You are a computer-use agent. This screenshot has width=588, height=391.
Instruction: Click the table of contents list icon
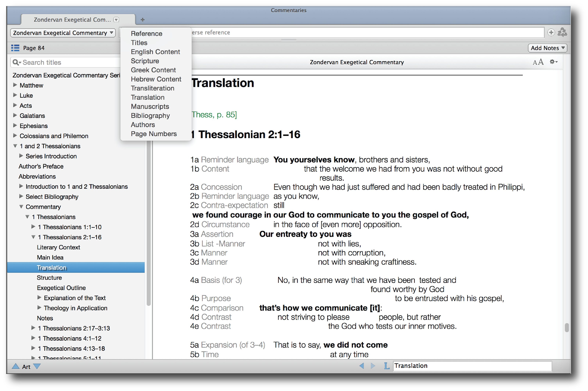(15, 48)
